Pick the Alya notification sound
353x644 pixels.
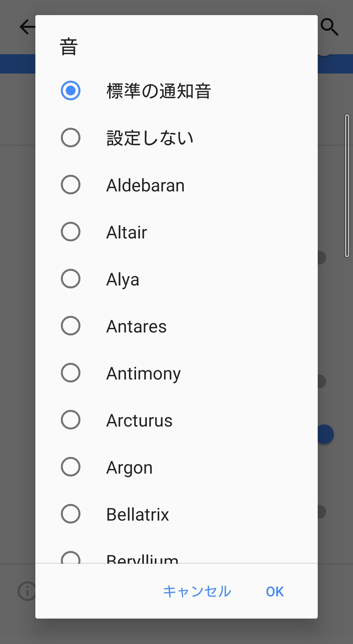click(x=176, y=279)
